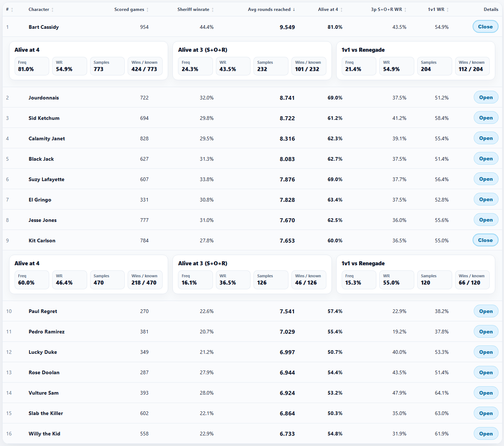The height and width of the screenshot is (446, 504).
Task: Click sort icon next to # header
Action: click(x=12, y=10)
